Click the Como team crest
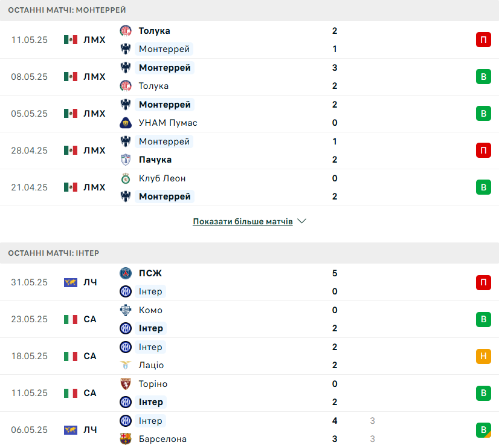This screenshot has width=499, height=448. coord(126,310)
